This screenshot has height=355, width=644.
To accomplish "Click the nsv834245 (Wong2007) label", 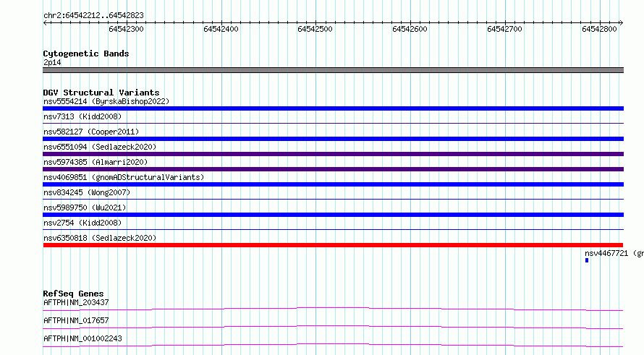I will 87,192.
